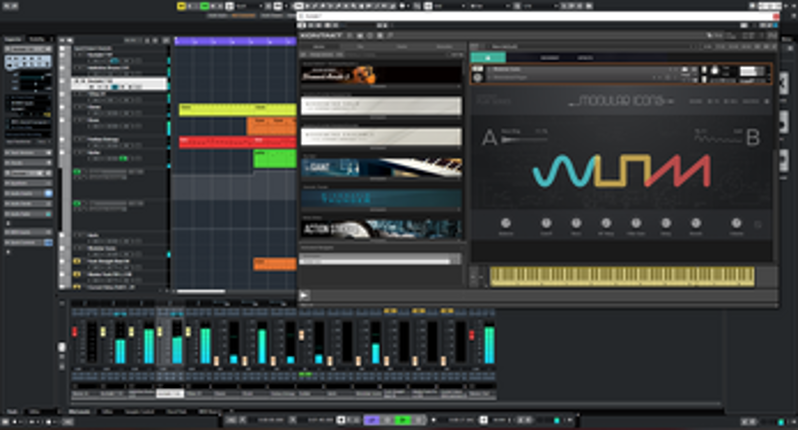
Task: Click the Tune knob in the Kontakt instrument header
Action: tap(715, 70)
